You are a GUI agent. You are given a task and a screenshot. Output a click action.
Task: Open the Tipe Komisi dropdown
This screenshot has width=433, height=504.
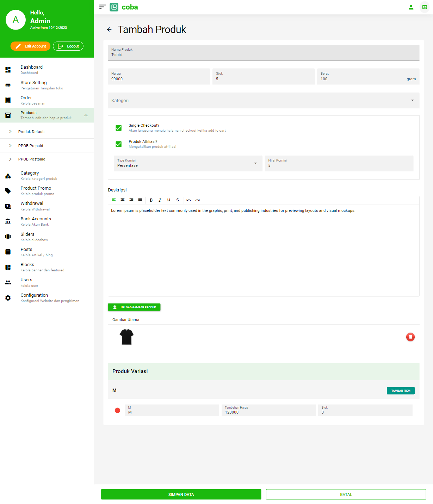(x=188, y=163)
